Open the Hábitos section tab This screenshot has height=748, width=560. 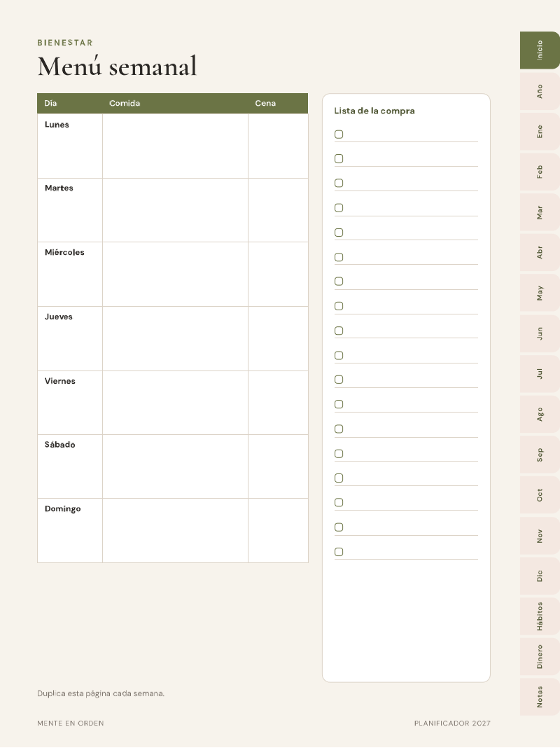tap(540, 616)
